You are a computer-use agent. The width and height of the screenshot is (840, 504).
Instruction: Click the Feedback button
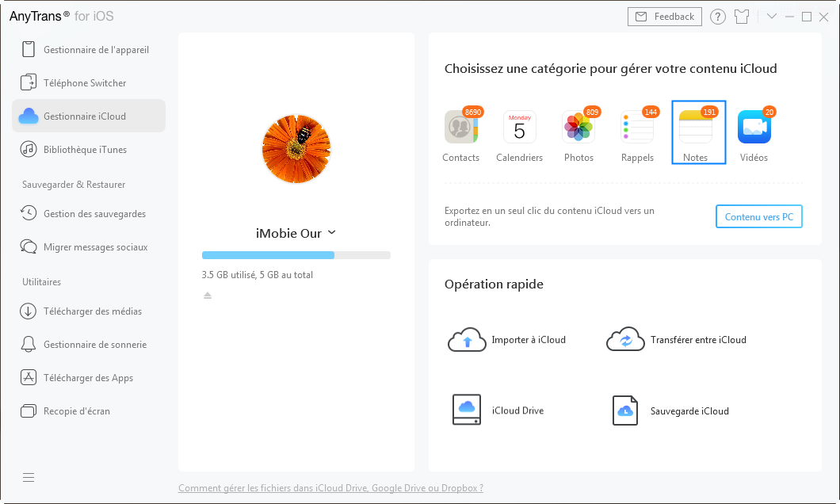(x=665, y=17)
